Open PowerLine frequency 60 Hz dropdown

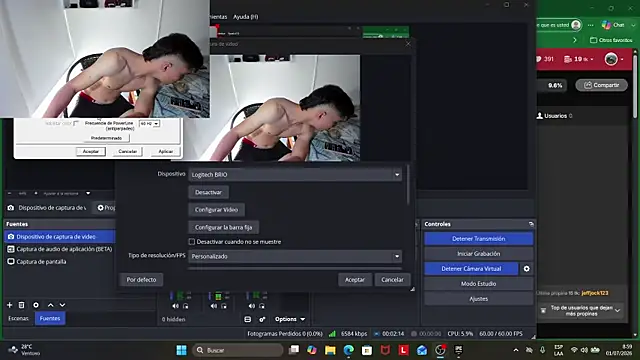pyautogui.click(x=149, y=124)
